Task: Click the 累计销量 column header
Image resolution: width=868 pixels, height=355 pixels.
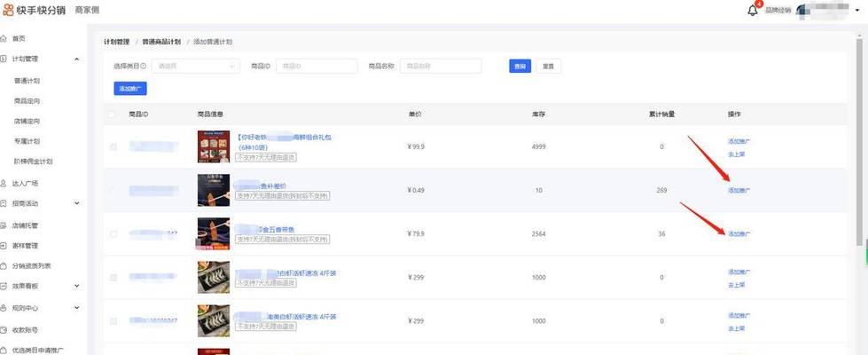Action: [662, 114]
